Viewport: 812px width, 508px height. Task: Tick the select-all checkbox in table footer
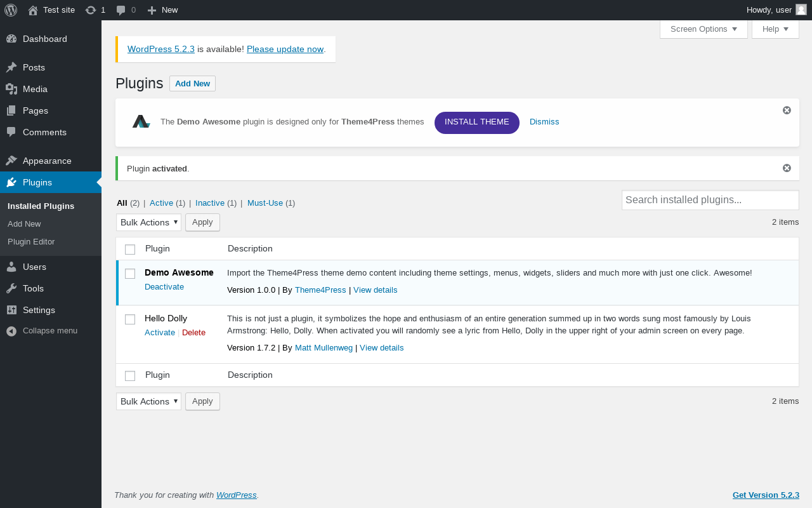[x=130, y=375]
